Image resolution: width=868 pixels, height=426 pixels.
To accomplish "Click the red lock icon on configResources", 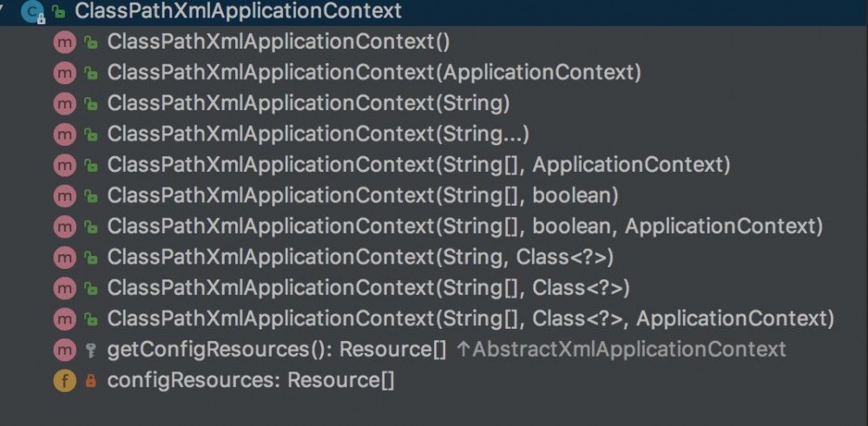I will pos(90,380).
